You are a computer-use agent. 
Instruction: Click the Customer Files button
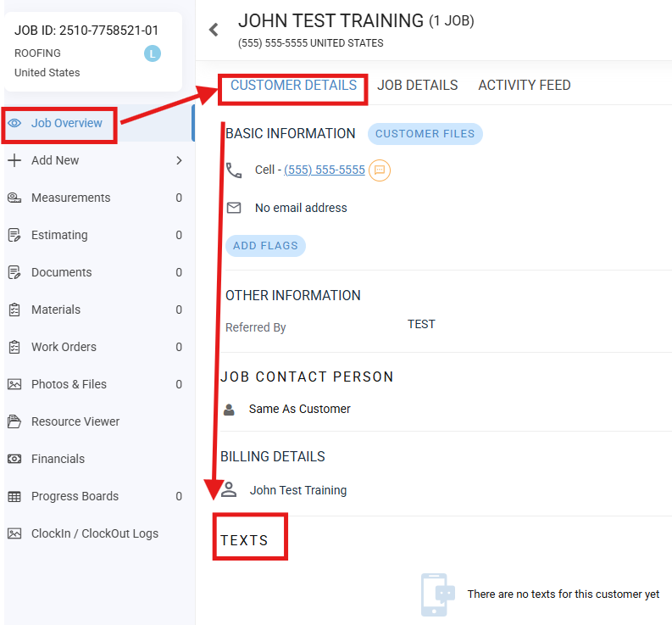point(425,134)
